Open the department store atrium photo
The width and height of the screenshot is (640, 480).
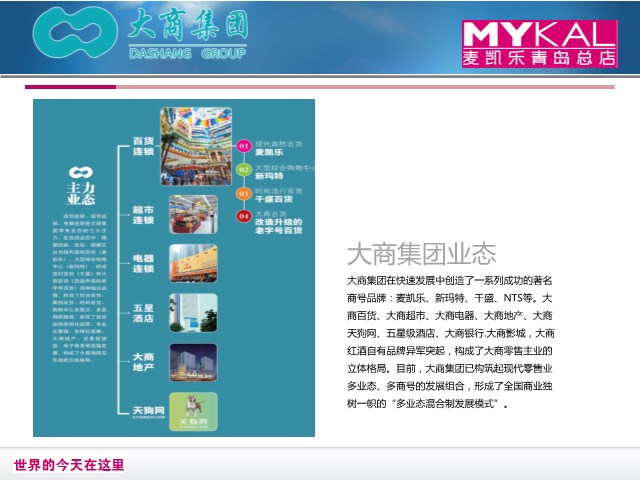point(196,147)
